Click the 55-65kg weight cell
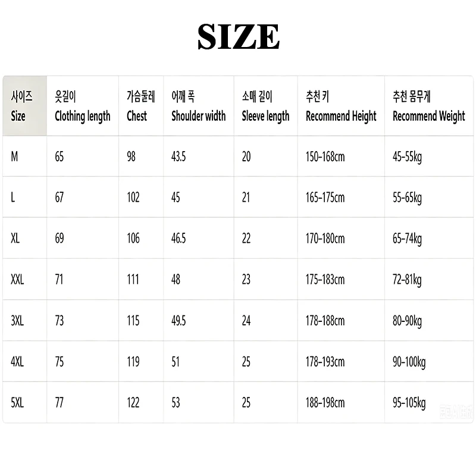The height and width of the screenshot is (476, 476). (407, 198)
